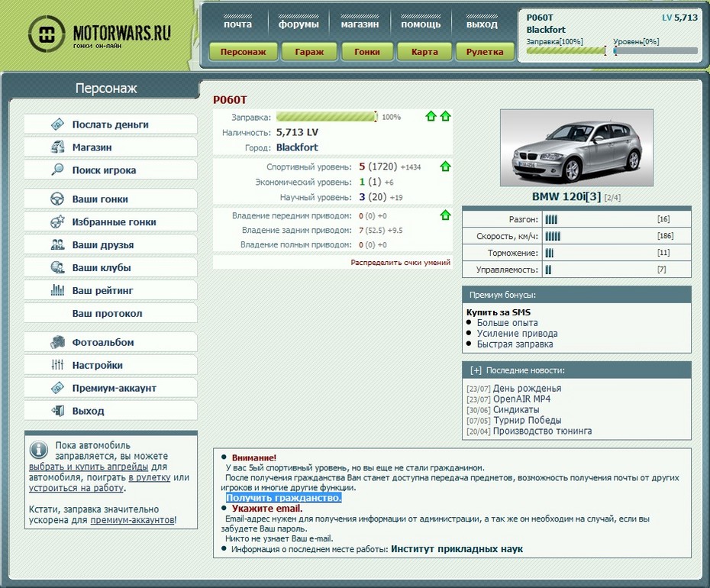Switch to the Рулетка tab
This screenshot has height=588, width=710.
(485, 52)
